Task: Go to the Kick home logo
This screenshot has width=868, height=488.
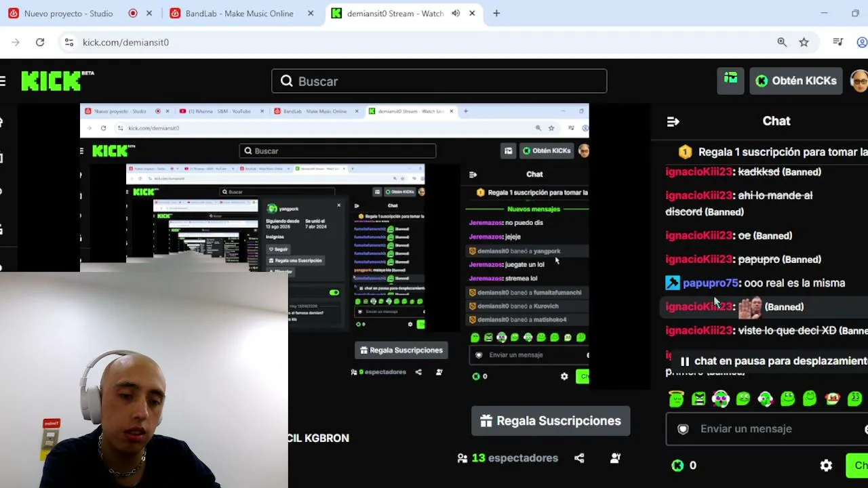Action: tap(58, 81)
